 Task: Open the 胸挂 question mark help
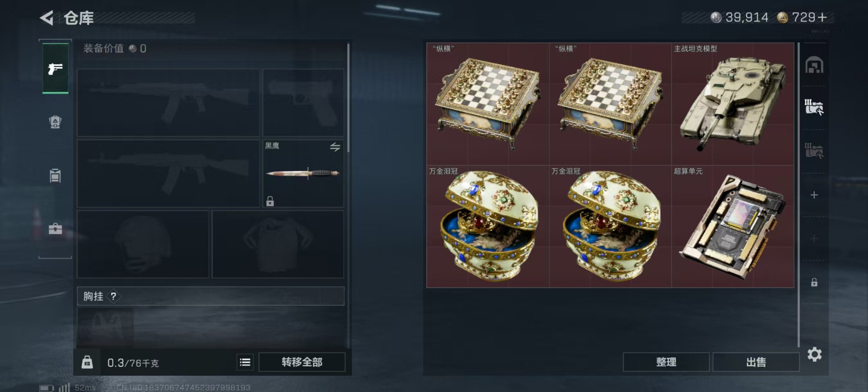(x=113, y=296)
